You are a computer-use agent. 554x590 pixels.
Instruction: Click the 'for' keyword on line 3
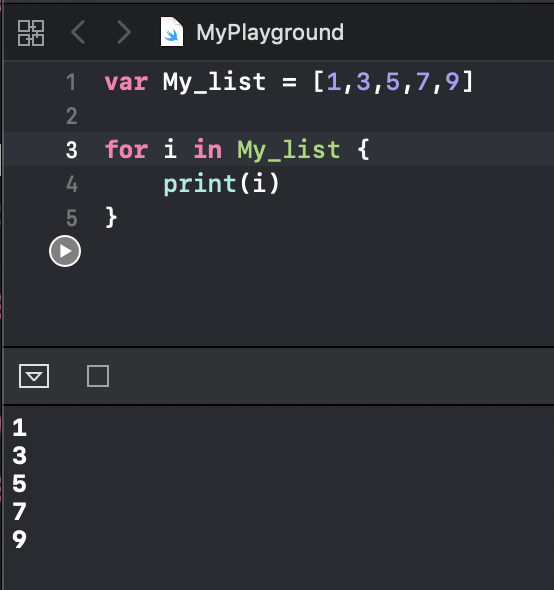click(126, 149)
